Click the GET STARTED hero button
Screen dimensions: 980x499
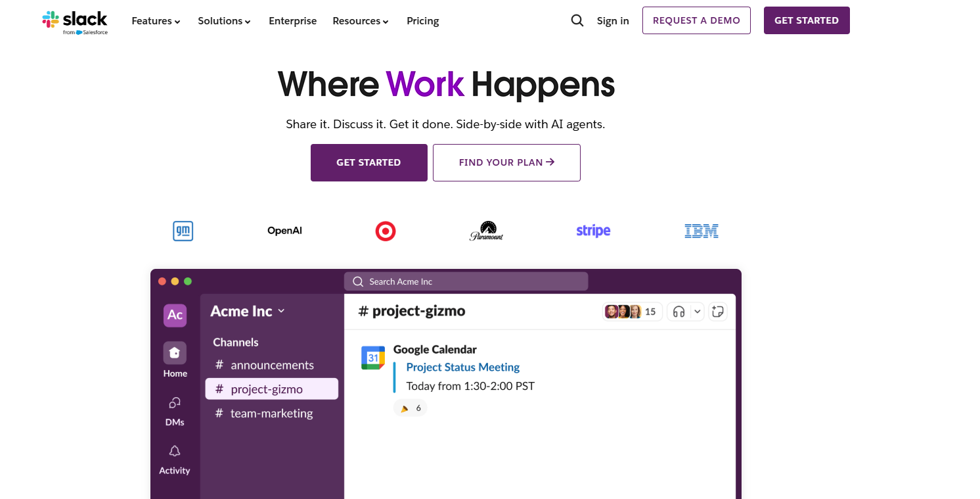tap(368, 162)
